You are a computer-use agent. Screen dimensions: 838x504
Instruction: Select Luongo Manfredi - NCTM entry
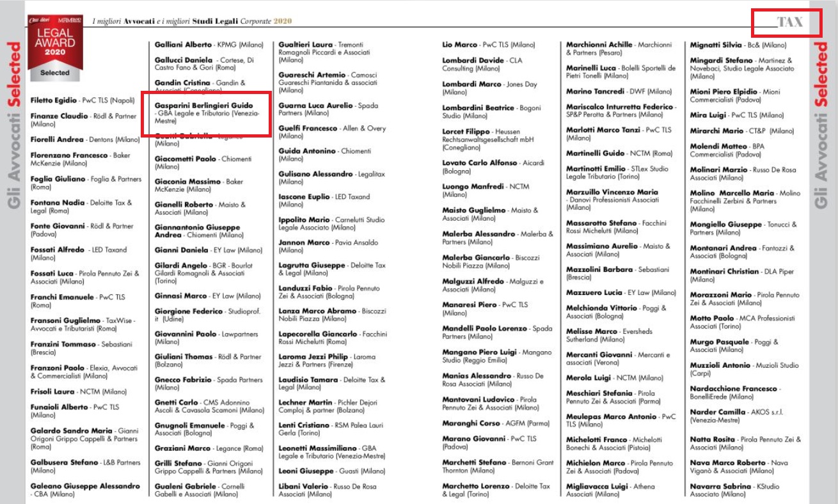(x=486, y=191)
